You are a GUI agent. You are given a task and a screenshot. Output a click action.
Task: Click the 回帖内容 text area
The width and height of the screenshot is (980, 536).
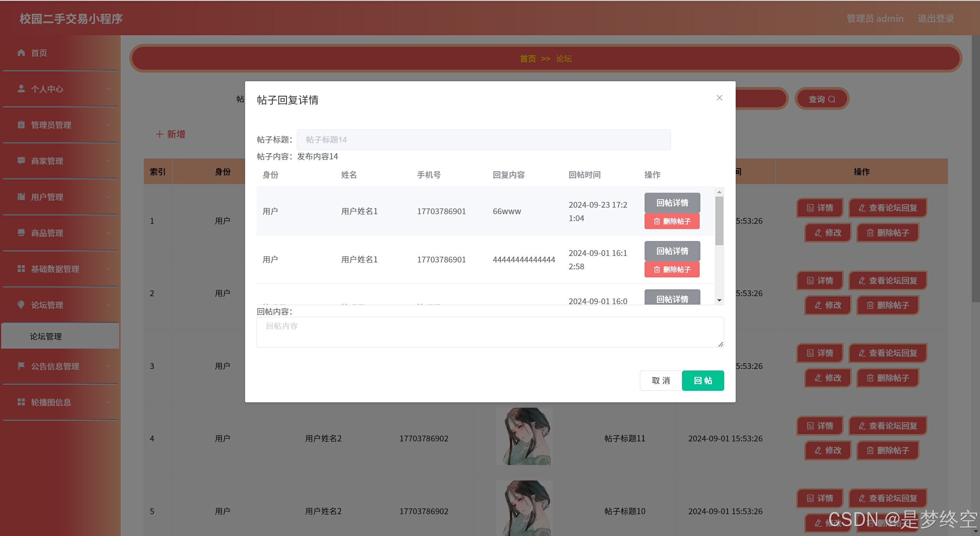tap(490, 332)
